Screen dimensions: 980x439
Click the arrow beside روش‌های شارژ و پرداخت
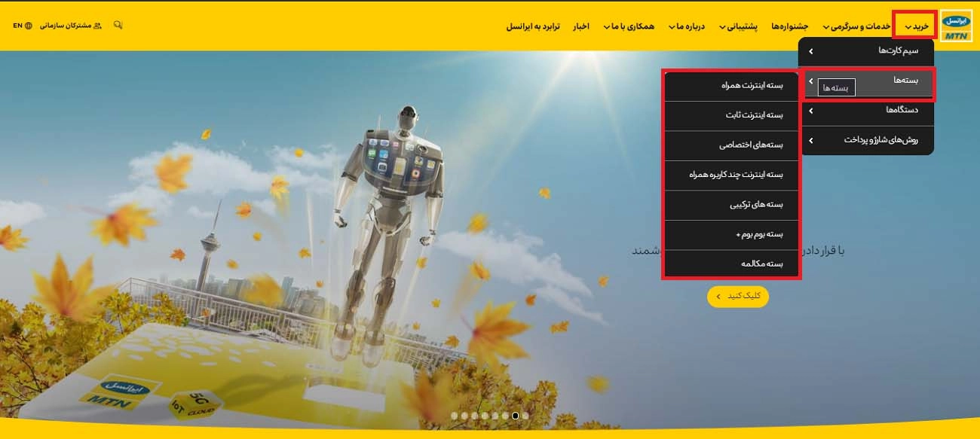pos(810,140)
